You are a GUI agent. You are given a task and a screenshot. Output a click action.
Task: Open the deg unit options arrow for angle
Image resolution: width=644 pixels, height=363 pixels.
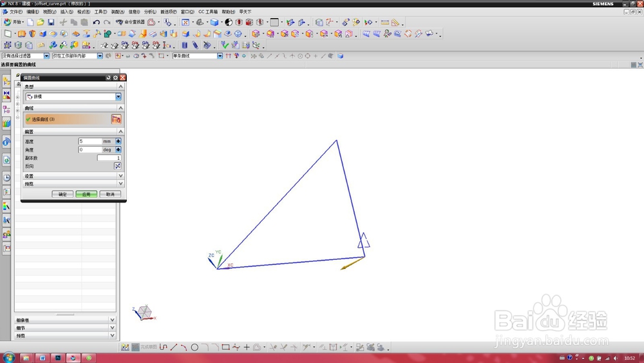click(118, 150)
